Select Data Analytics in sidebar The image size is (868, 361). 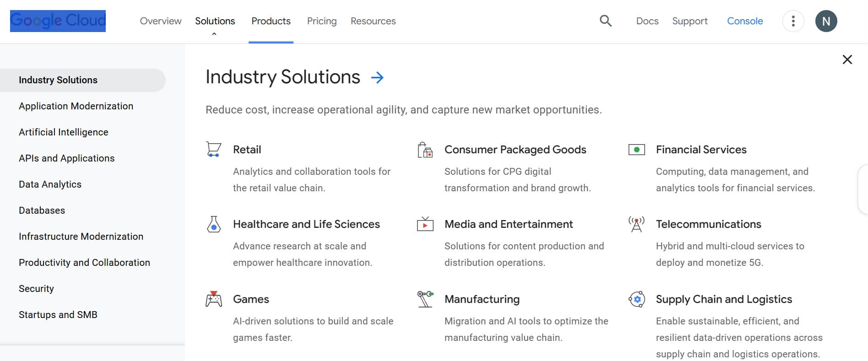[x=50, y=184]
